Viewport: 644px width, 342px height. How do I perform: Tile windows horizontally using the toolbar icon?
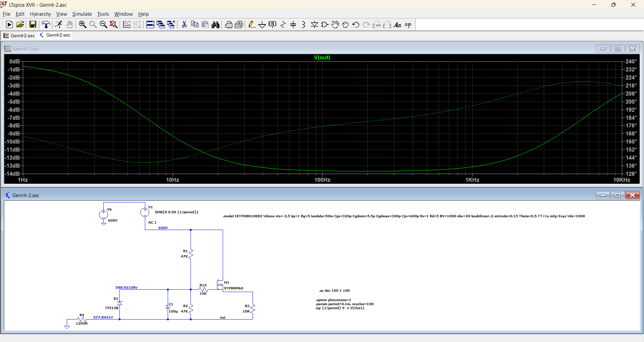point(150,24)
